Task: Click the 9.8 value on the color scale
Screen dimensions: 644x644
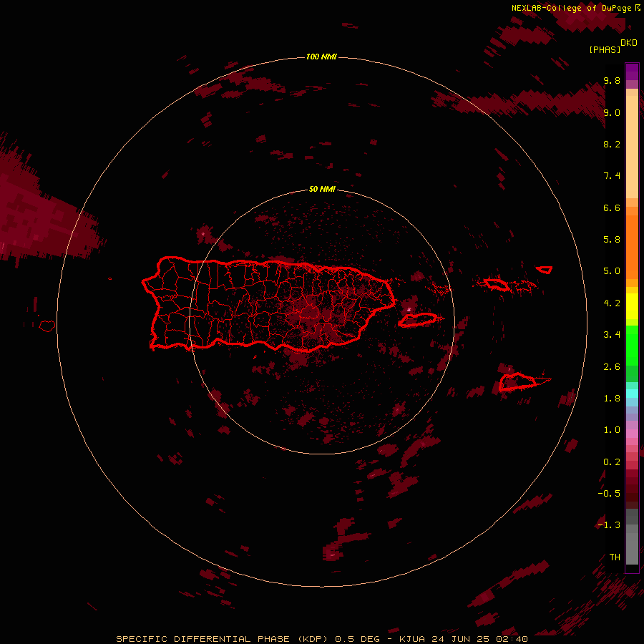Action: pyautogui.click(x=612, y=80)
